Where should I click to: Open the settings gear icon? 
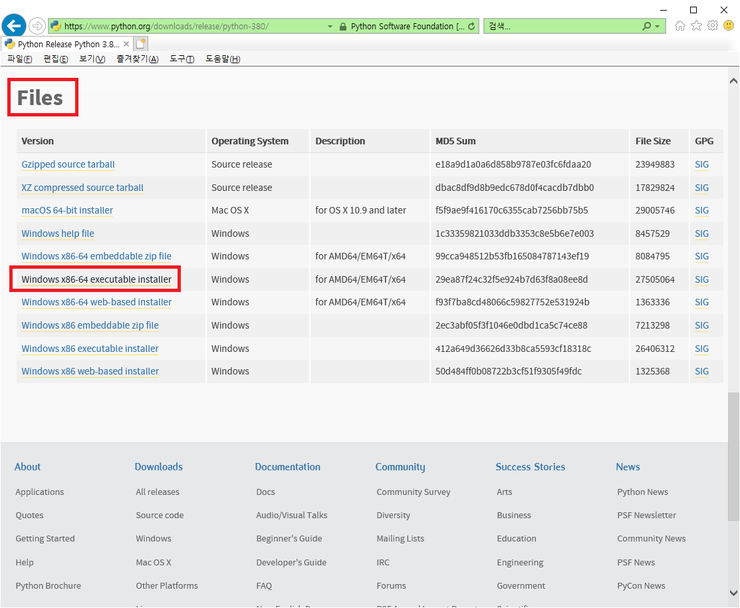[713, 26]
